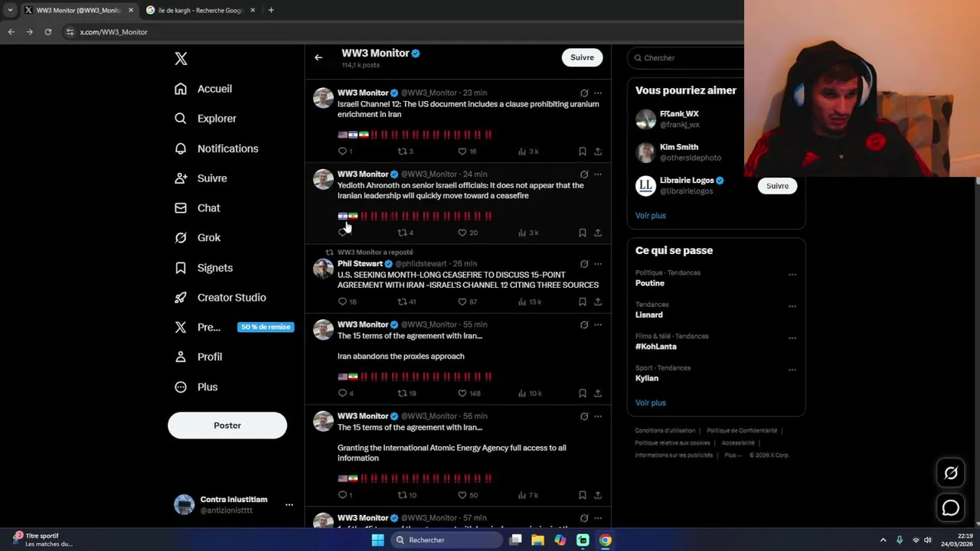The height and width of the screenshot is (551, 980).
Task: Reload the page
Action: pyautogui.click(x=48, y=32)
